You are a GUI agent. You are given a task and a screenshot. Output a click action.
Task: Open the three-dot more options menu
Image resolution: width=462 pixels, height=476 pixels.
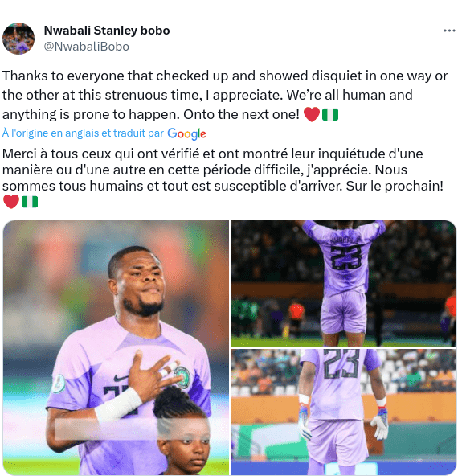point(449,31)
